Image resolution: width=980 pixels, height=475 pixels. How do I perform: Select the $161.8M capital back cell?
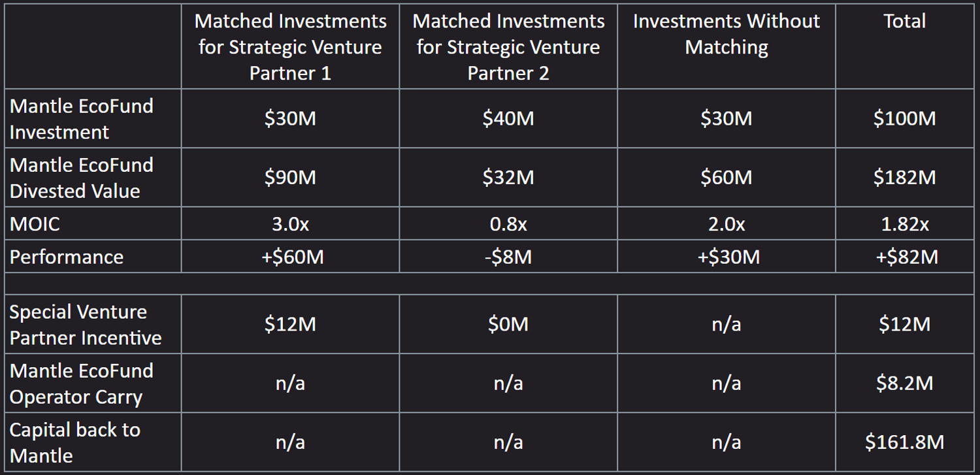(x=905, y=442)
